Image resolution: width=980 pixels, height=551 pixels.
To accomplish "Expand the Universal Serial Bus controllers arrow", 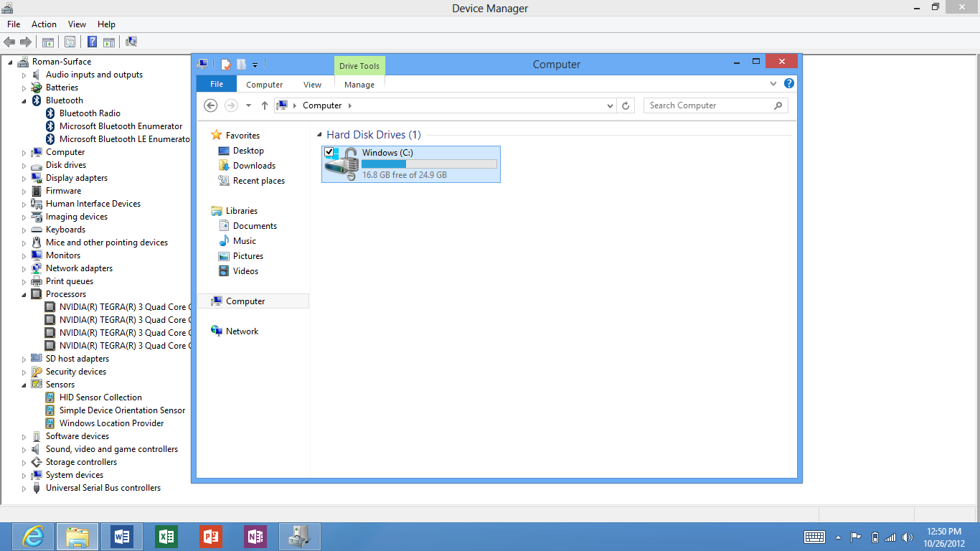I will click(24, 488).
